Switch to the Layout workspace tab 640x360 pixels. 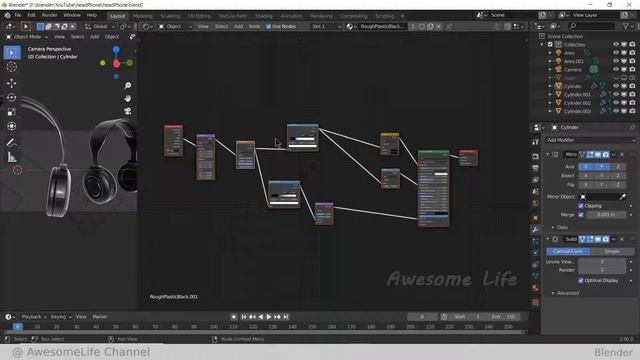point(118,16)
